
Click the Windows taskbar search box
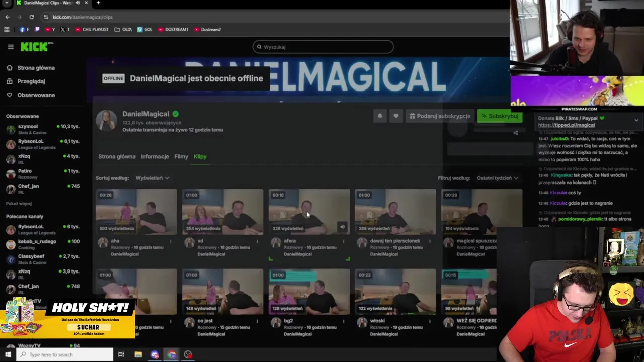(65, 355)
